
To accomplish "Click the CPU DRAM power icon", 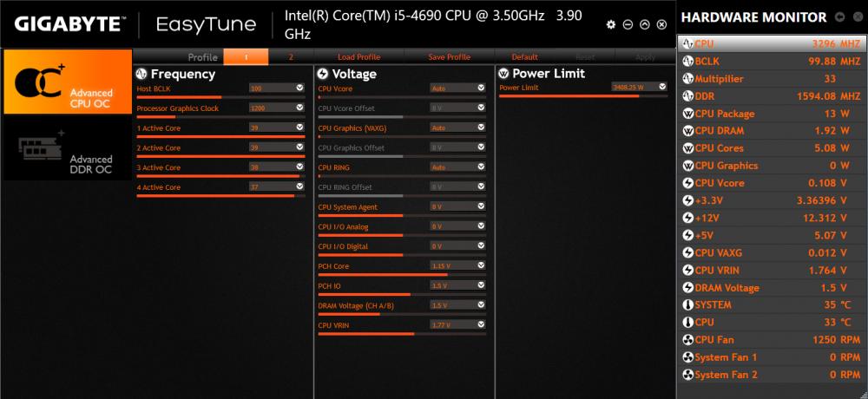I will click(x=688, y=131).
